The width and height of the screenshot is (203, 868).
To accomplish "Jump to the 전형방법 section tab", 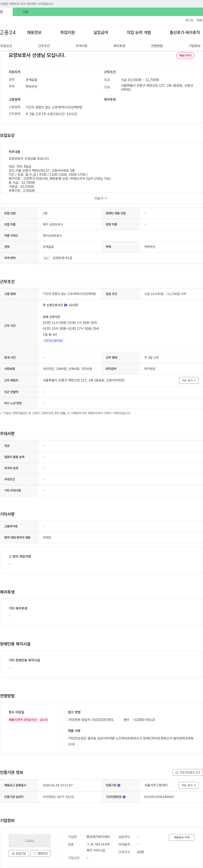I will tap(157, 46).
